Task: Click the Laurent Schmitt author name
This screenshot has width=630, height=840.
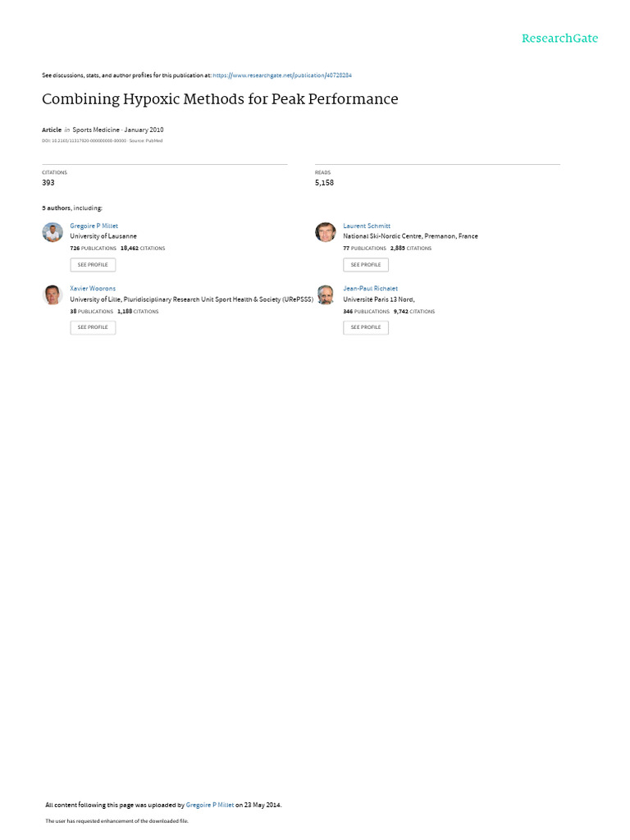Action: (367, 226)
